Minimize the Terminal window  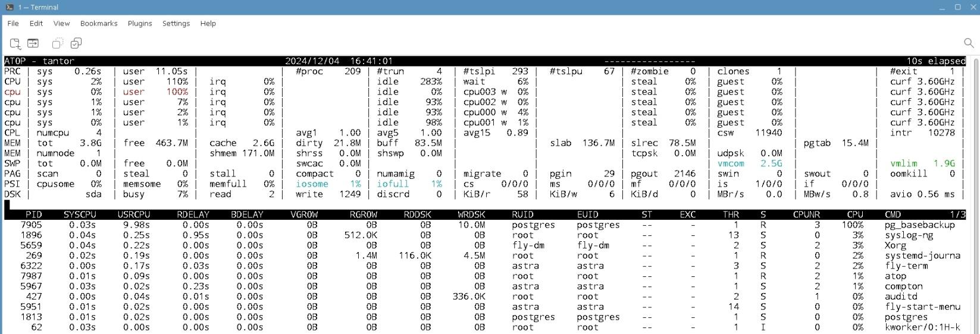(942, 7)
